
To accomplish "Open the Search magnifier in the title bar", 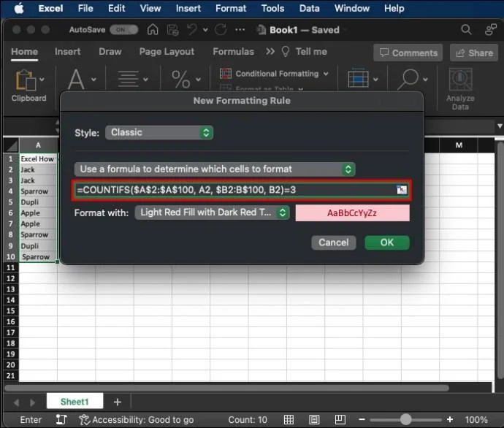I will (x=466, y=30).
